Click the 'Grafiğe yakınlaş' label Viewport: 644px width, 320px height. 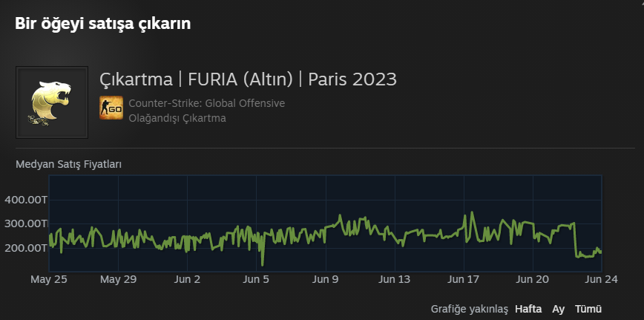[x=470, y=310]
